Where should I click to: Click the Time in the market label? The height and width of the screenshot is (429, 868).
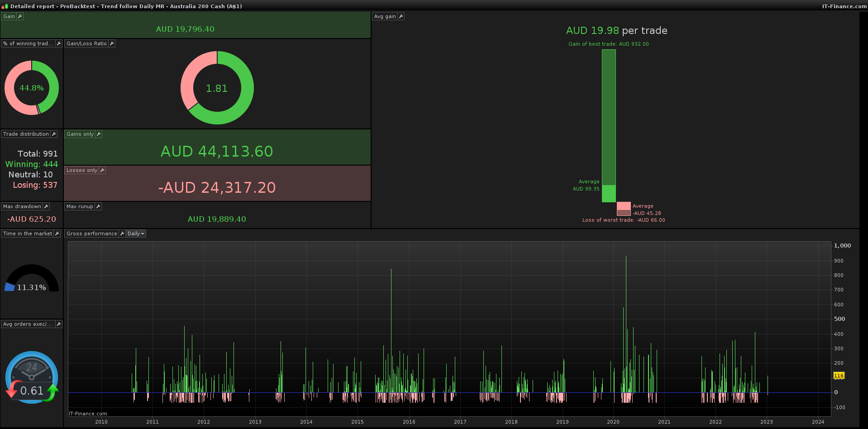[28, 234]
